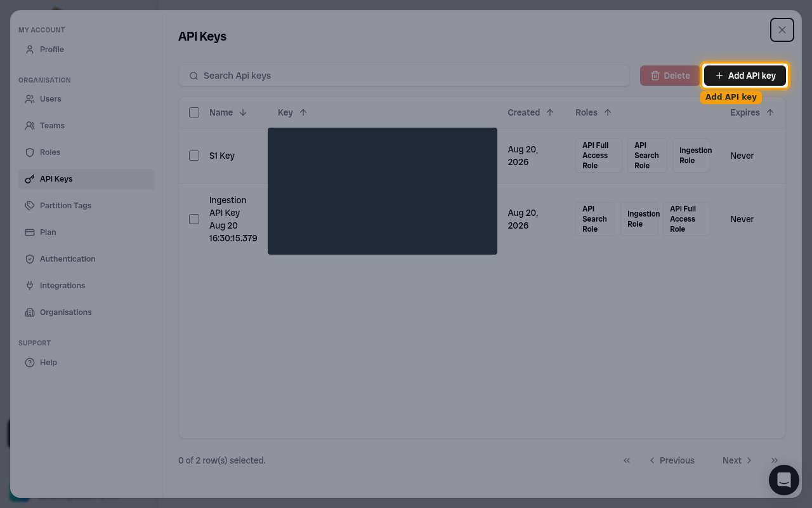Click the Teams people icon

pos(30,126)
